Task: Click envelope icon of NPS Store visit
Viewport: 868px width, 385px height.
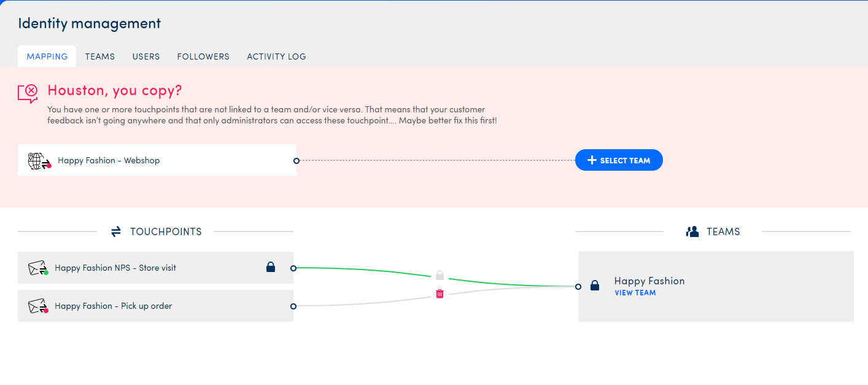Action: tap(38, 268)
